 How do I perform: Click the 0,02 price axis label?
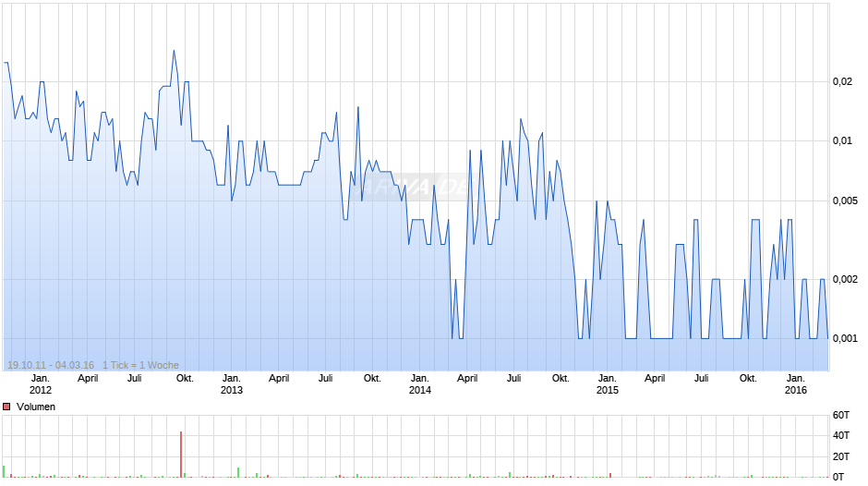pyautogui.click(x=842, y=81)
